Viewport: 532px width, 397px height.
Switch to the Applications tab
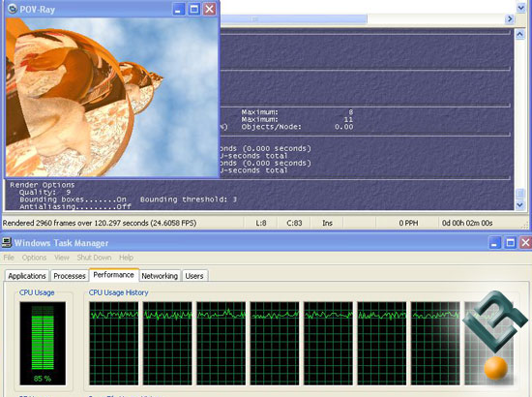tap(27, 276)
